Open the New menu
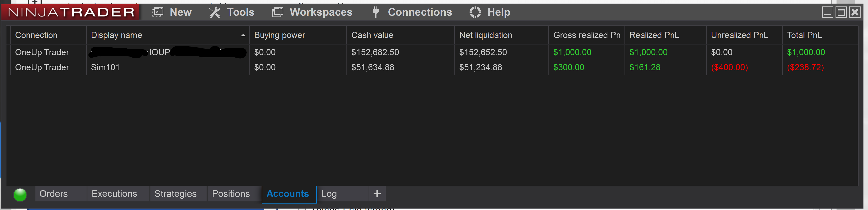The image size is (868, 210). tap(171, 12)
